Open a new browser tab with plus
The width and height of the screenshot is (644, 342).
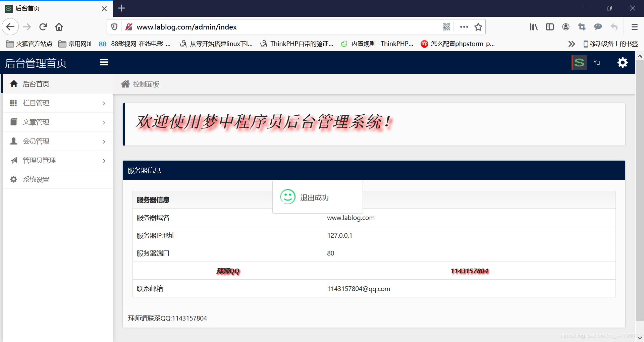[121, 8]
